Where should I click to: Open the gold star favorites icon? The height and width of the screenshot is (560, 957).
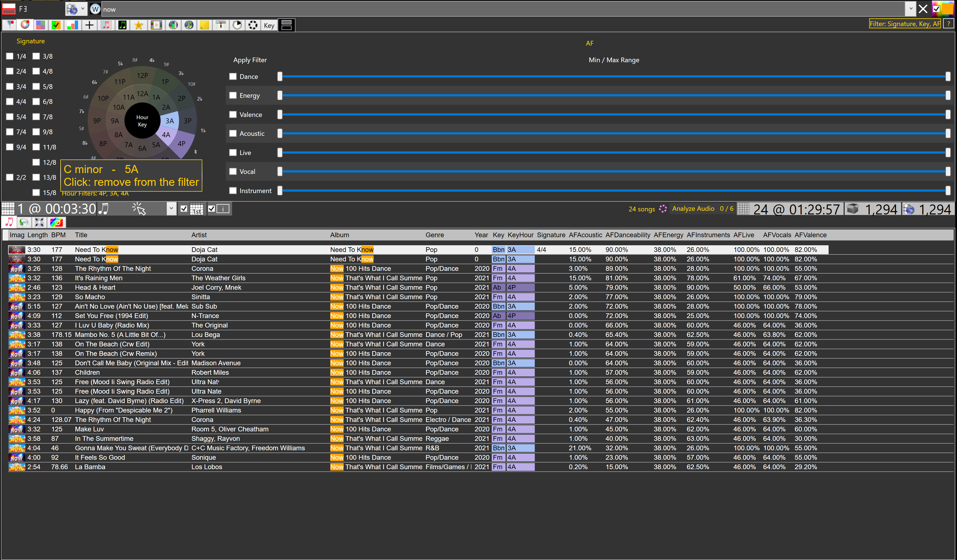click(139, 25)
